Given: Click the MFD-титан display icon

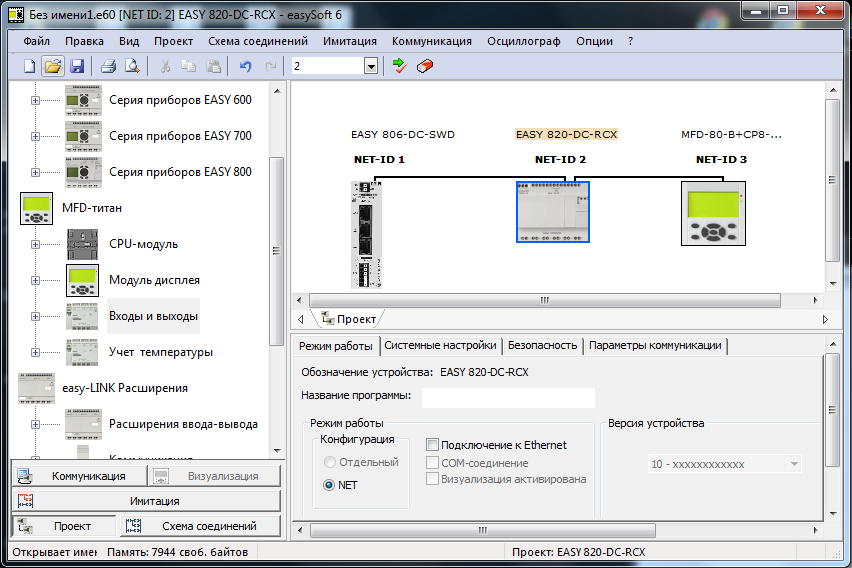Looking at the screenshot, I should 36,208.
